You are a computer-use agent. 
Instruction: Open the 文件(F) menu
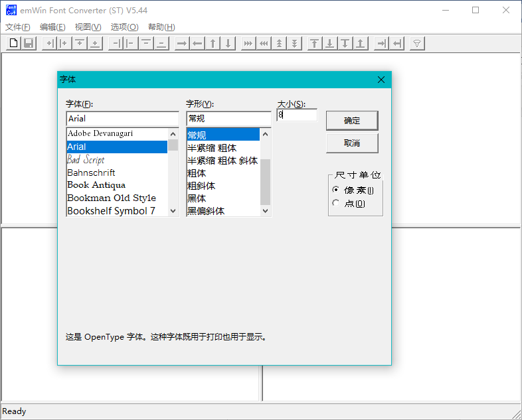[18, 27]
